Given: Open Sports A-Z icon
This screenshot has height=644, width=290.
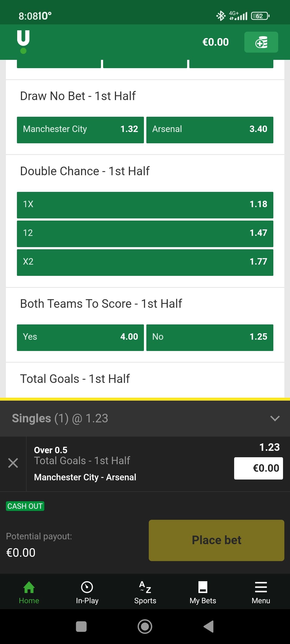Looking at the screenshot, I should 145,587.
